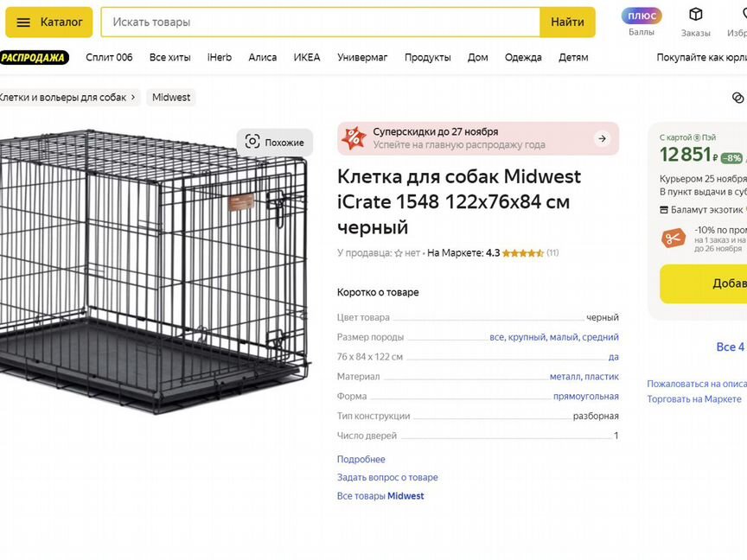Open the Каталог menu button
747x560 pixels.
point(49,22)
